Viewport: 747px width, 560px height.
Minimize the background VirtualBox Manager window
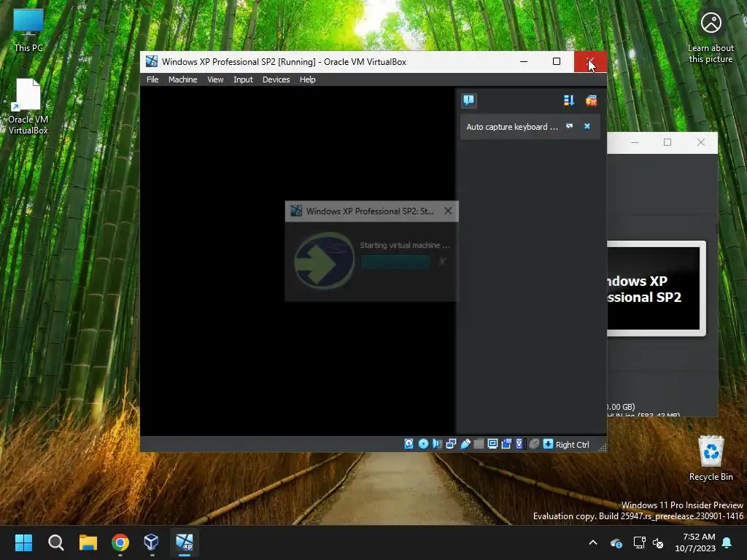click(635, 142)
